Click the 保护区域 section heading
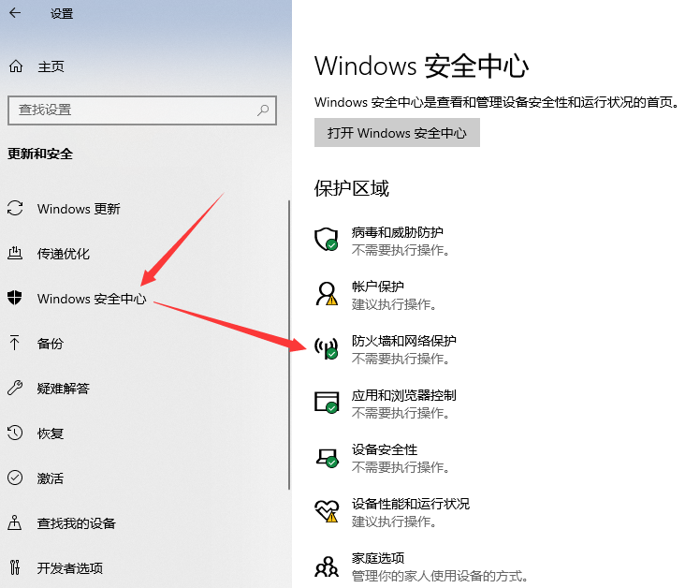Image resolution: width=700 pixels, height=588 pixels. (352, 188)
